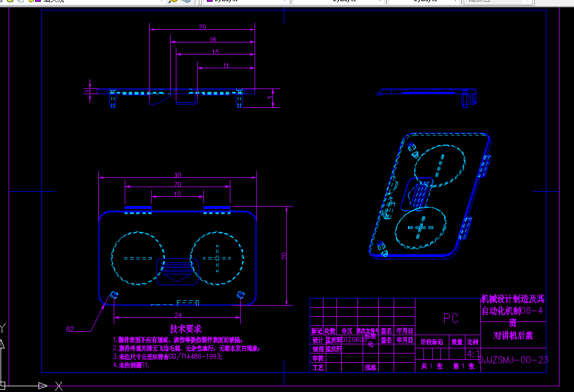Select the 制图 row label

[317, 349]
